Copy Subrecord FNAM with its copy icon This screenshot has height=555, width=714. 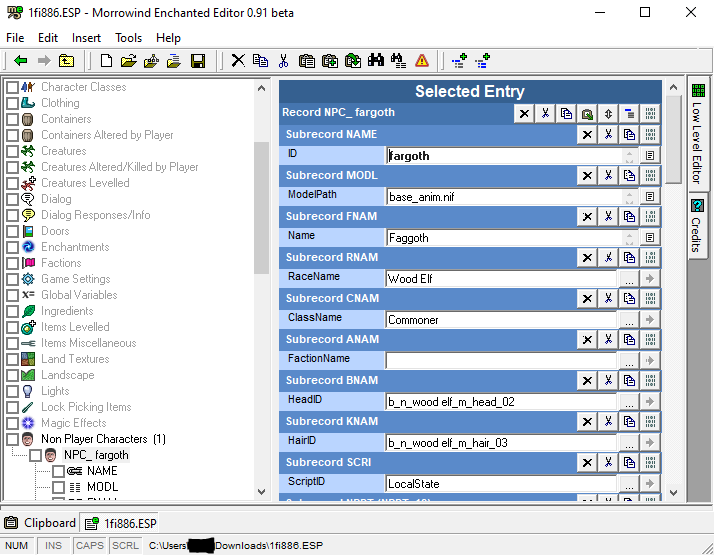click(629, 217)
